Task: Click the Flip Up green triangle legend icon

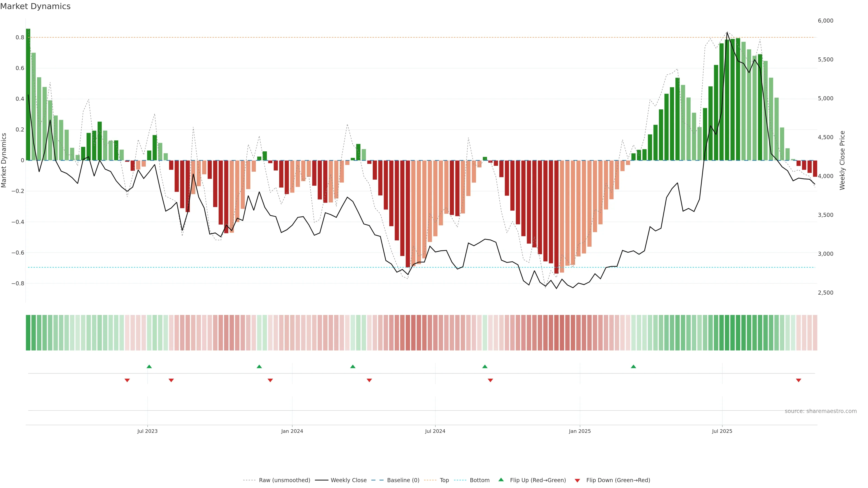Action: (x=501, y=480)
